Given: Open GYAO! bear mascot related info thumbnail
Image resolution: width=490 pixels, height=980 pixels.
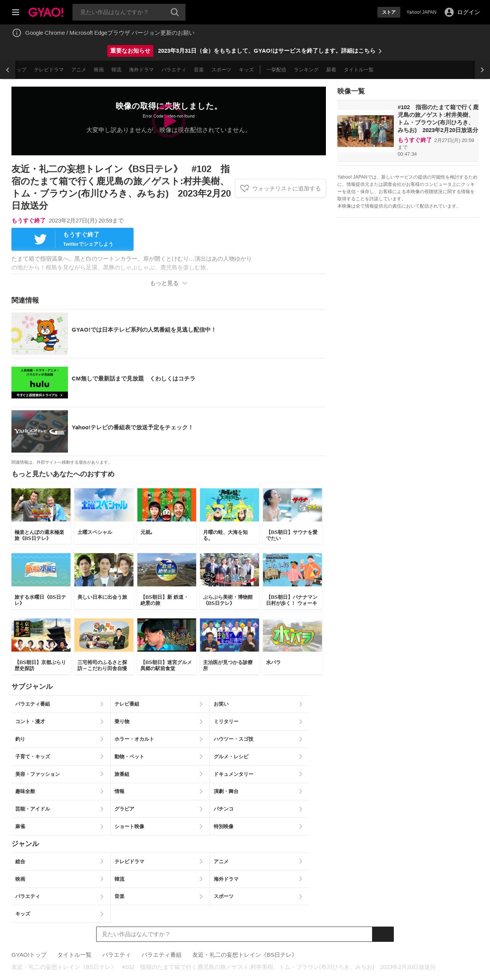Looking at the screenshot, I should click(x=40, y=334).
